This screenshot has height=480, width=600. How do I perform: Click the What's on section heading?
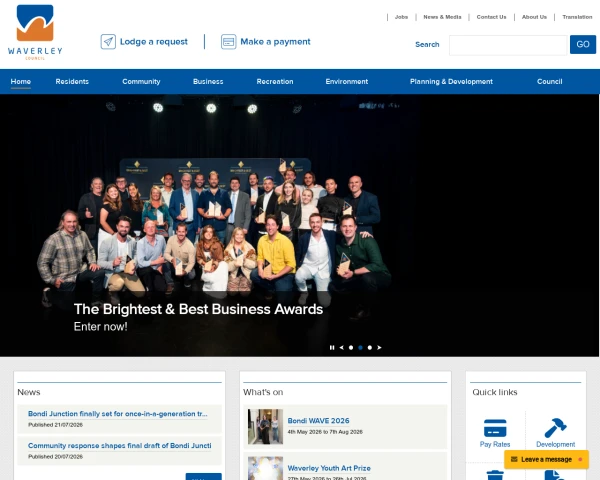point(263,392)
